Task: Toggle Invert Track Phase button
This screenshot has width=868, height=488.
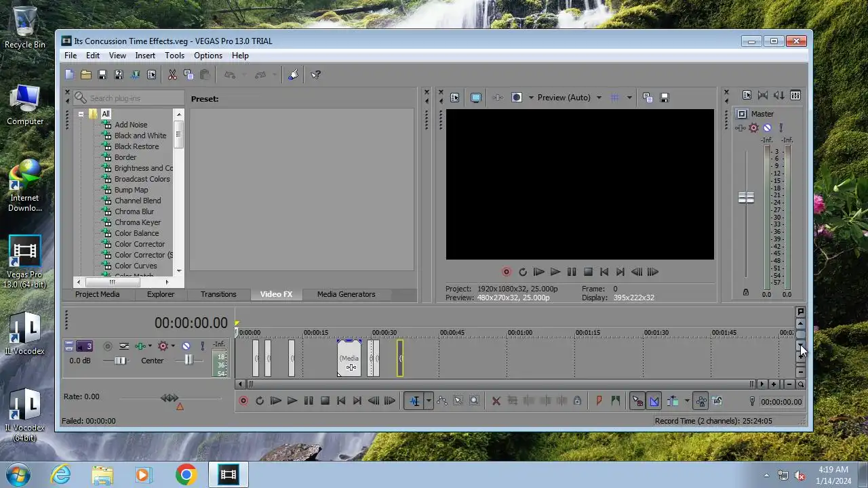Action: (x=123, y=346)
